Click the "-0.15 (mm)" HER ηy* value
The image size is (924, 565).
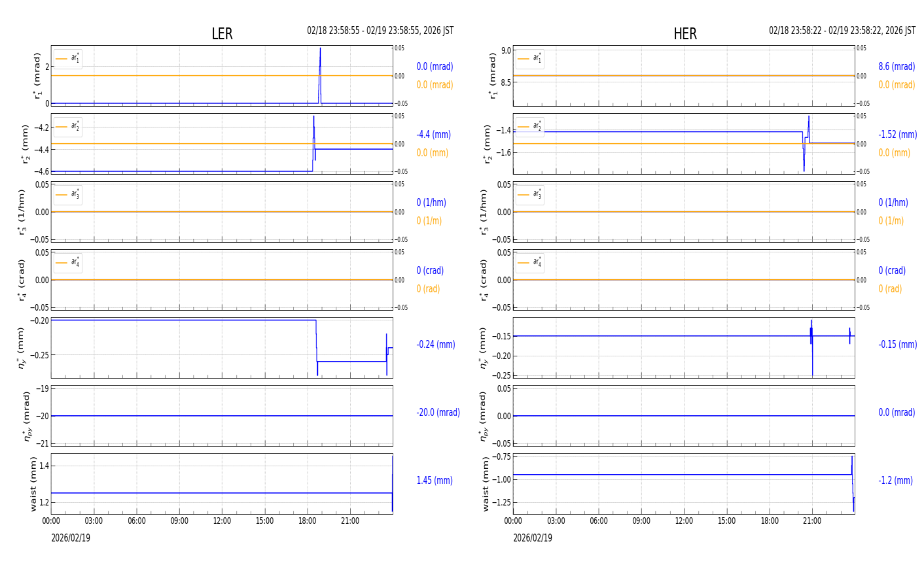click(x=898, y=345)
